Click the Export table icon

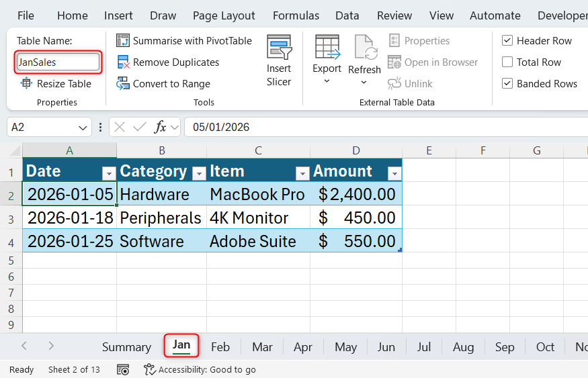[327, 47]
